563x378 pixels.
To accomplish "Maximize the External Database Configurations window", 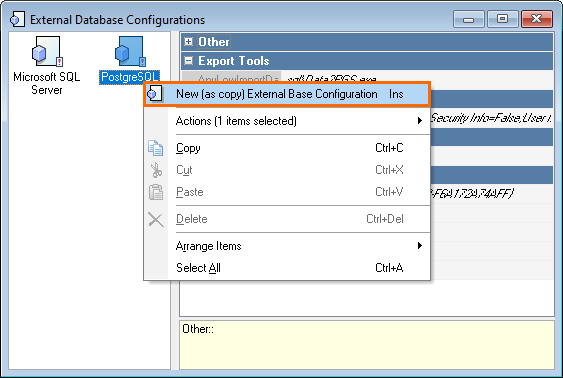I will 502,19.
